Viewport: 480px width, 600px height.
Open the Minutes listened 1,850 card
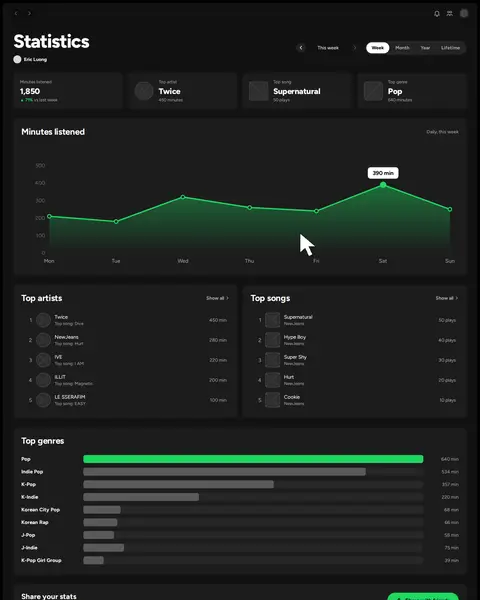click(68, 91)
